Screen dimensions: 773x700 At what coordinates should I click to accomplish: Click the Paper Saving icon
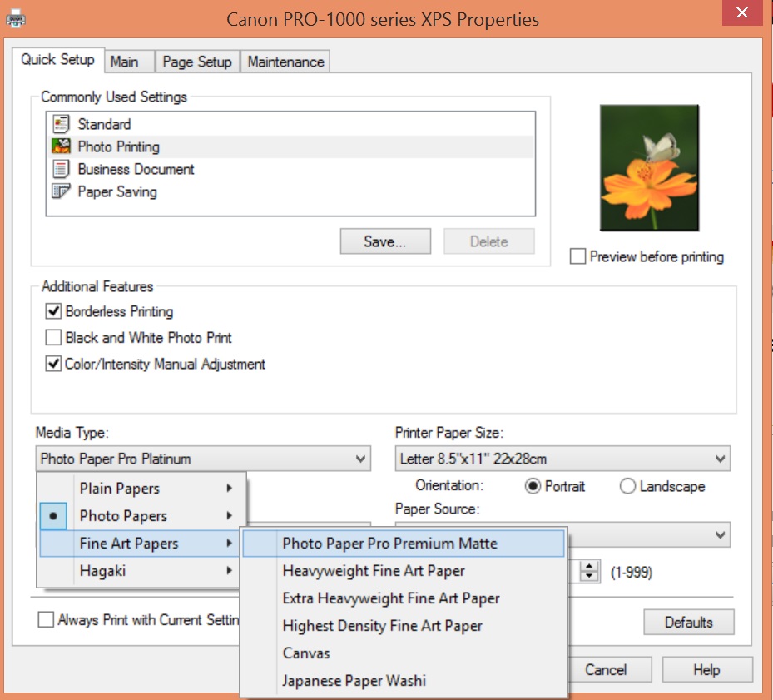point(61,191)
